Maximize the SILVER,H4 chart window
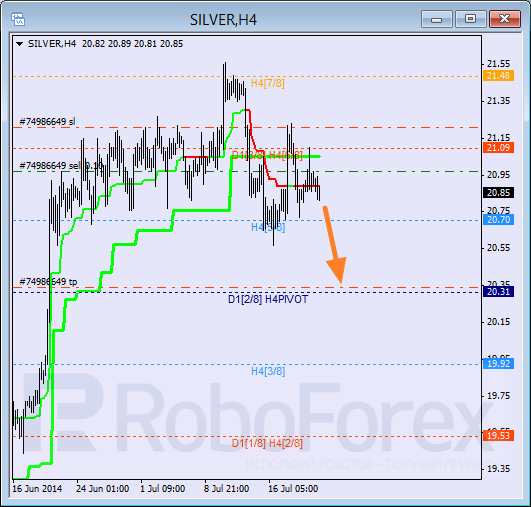The width and height of the screenshot is (531, 507). (470, 19)
